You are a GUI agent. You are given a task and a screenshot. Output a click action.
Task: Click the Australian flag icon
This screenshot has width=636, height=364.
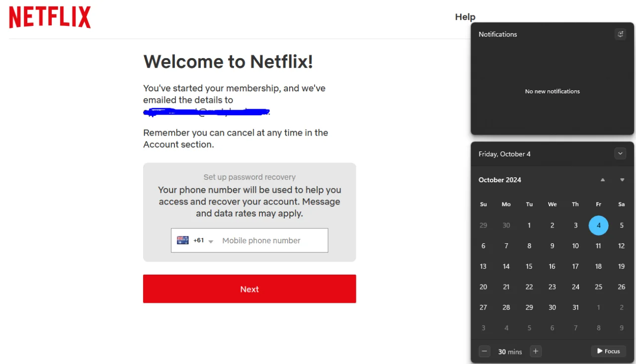(183, 240)
